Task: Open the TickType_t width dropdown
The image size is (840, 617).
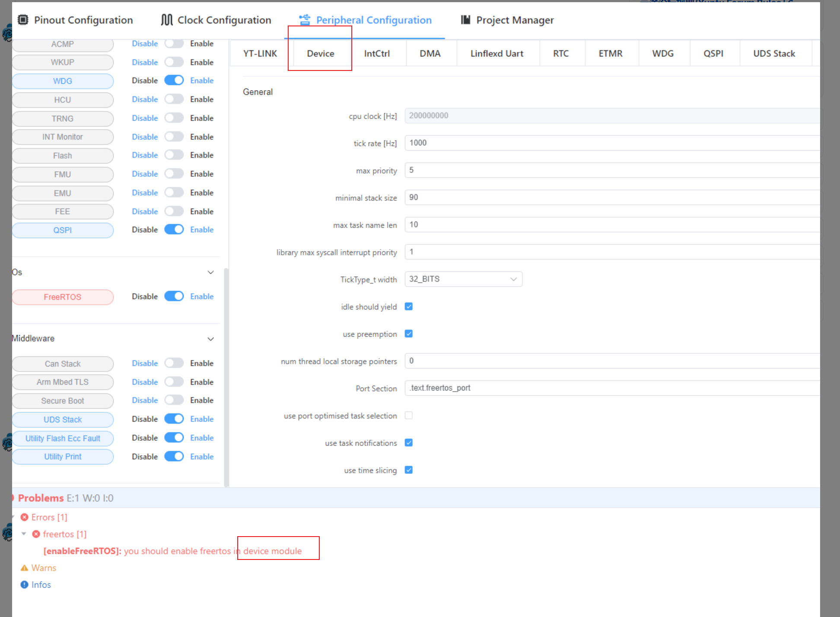Action: (463, 279)
